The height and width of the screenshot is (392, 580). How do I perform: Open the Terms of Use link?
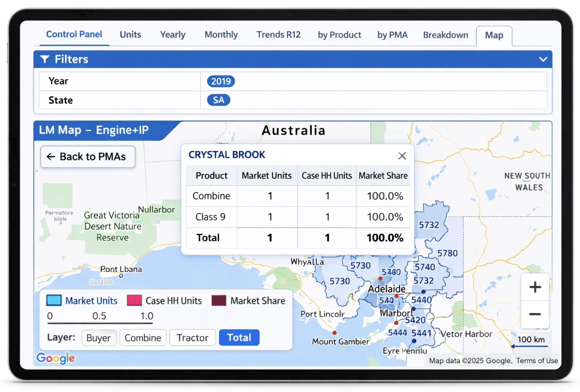pos(537,361)
